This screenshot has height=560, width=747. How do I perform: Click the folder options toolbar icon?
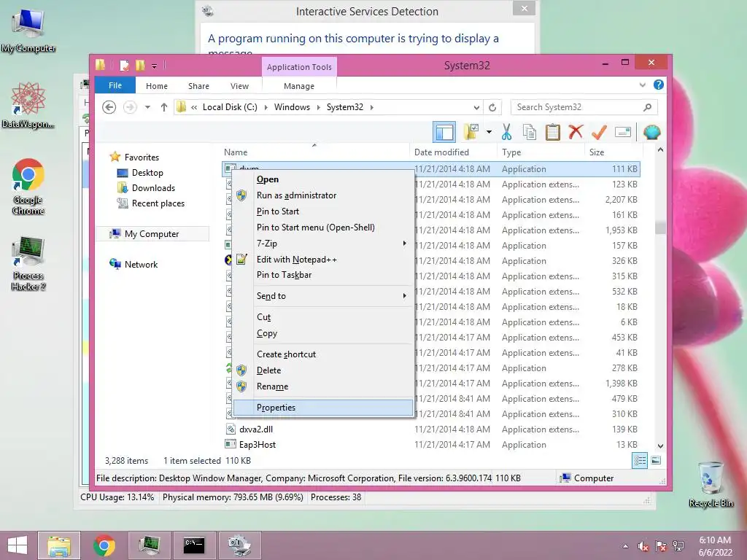pos(471,132)
